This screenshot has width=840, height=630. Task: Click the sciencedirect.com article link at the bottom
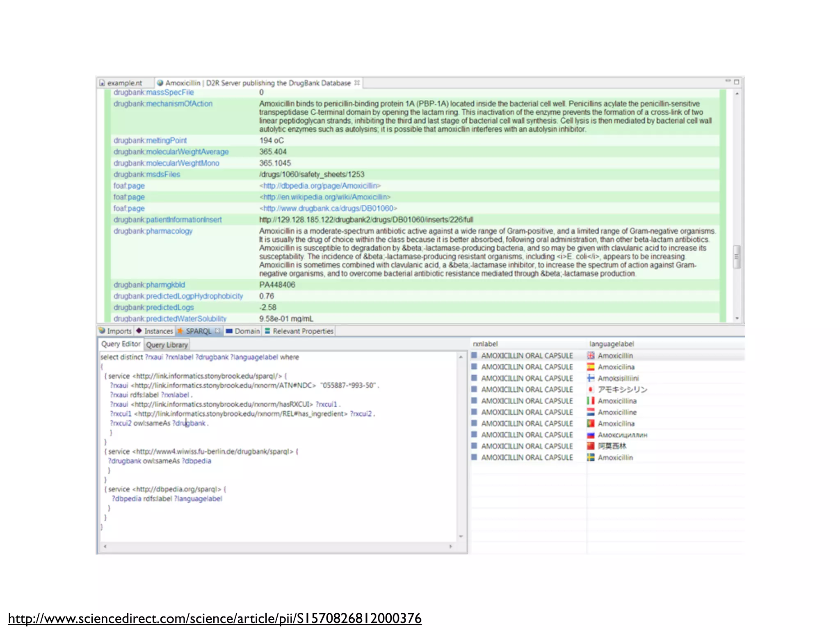pyautogui.click(x=215, y=619)
